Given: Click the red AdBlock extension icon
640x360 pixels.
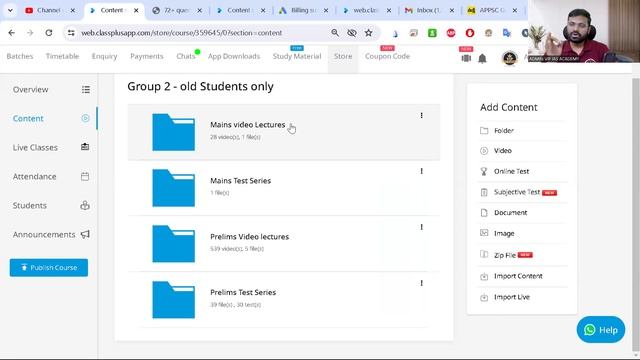Looking at the screenshot, I should 451,33.
